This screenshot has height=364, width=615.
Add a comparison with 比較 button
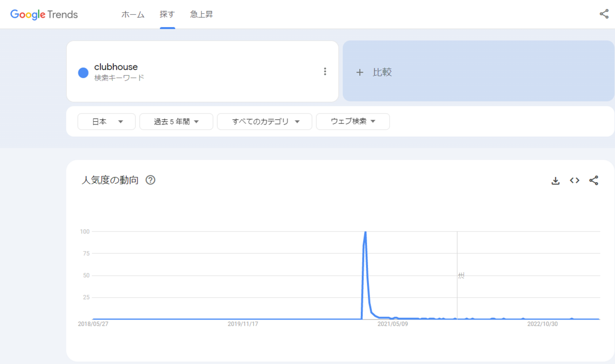[x=478, y=72]
